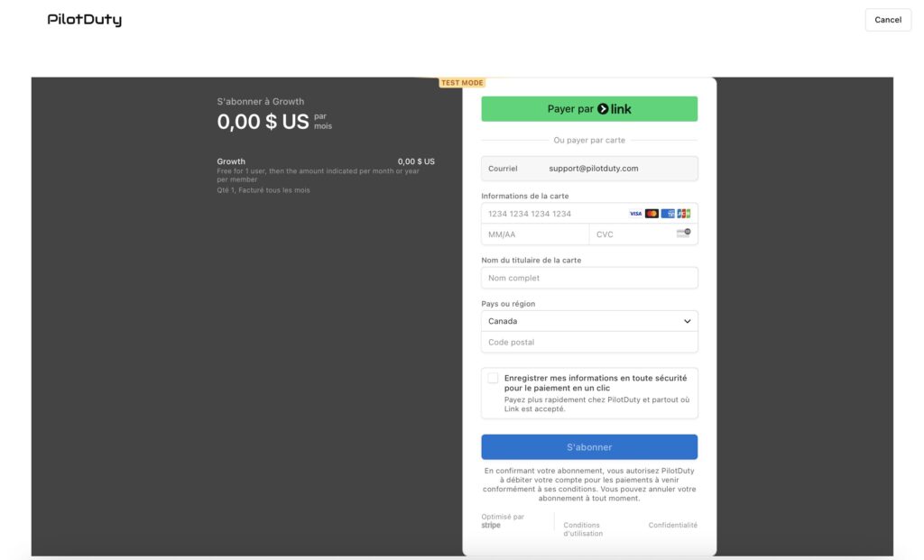Open the Pays ou région country dropdown
Image resolution: width=924 pixels, height=560 pixels.
[x=589, y=320]
